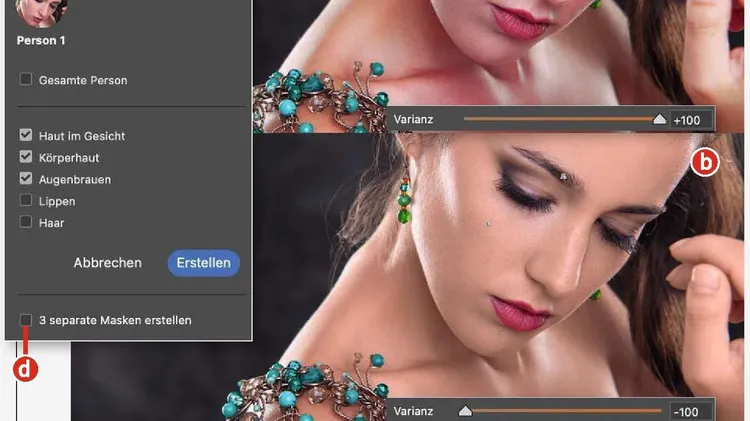Click the upper Varianz label
The image size is (750, 421).
click(x=415, y=120)
